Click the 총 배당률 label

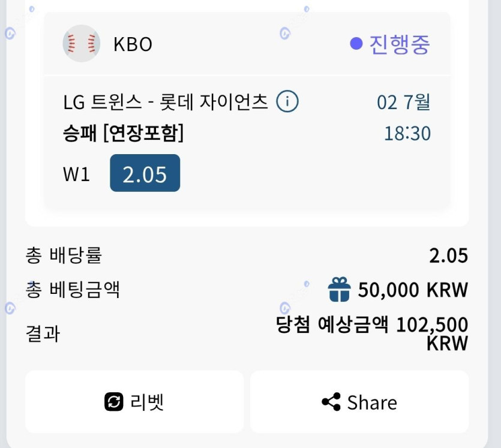64,255
